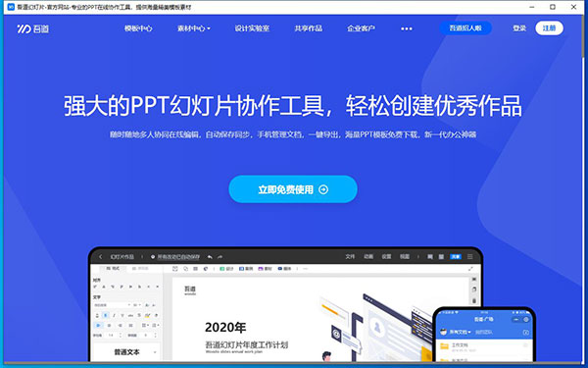Toggle italic I in the text panel

pyautogui.click(x=114, y=315)
